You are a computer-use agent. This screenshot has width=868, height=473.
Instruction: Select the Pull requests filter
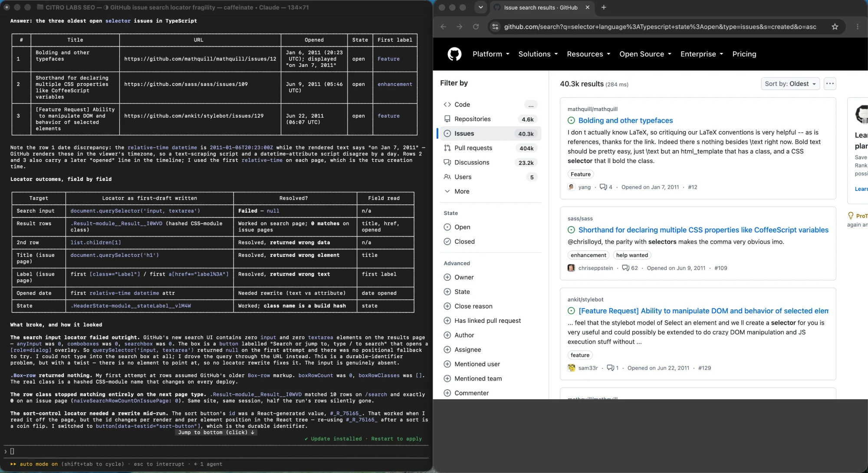[490, 148]
